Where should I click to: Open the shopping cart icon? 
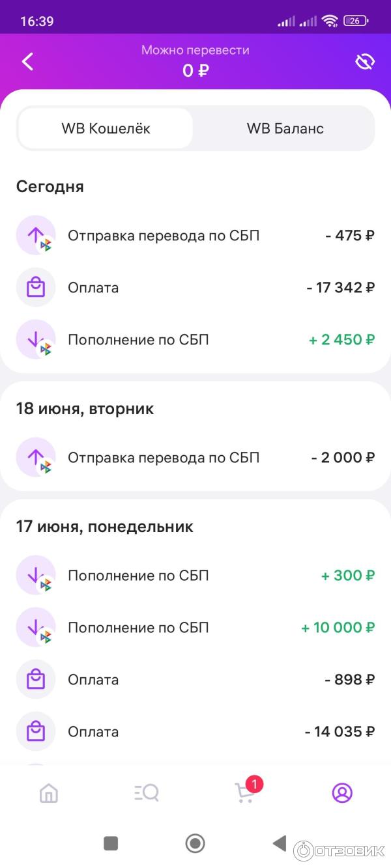pyautogui.click(x=245, y=792)
